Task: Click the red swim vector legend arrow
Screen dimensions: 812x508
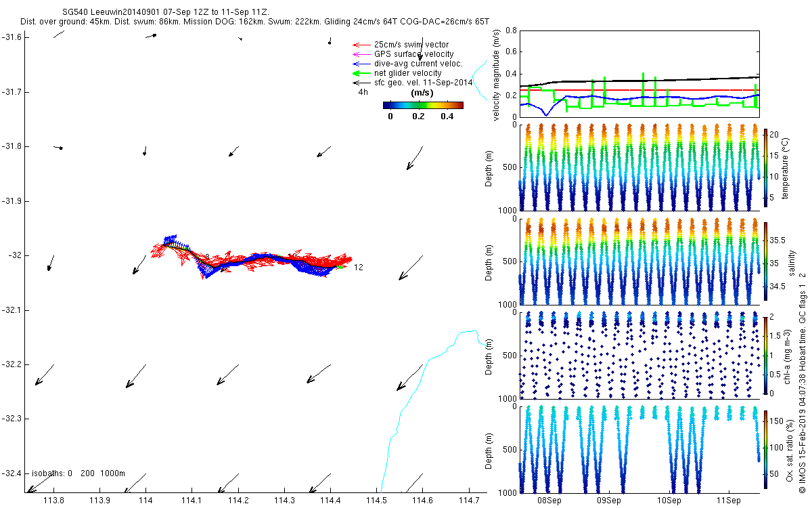Action: [x=361, y=45]
